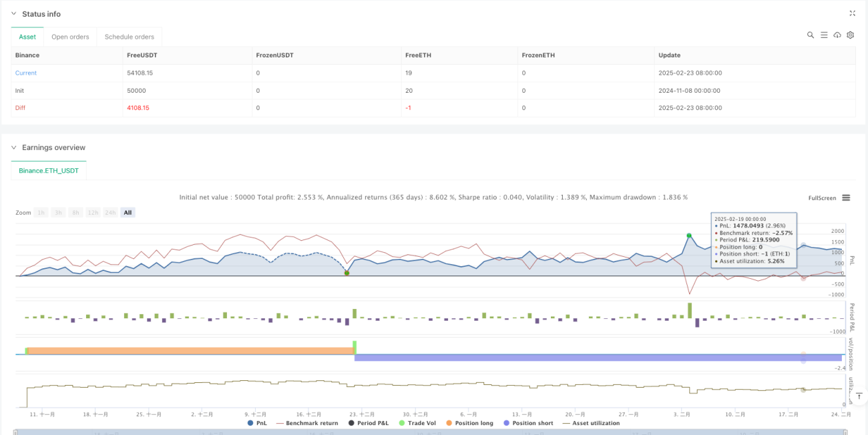Click the chart navigator range bar at bottom
This screenshot has width=868, height=435.
[x=433, y=432]
